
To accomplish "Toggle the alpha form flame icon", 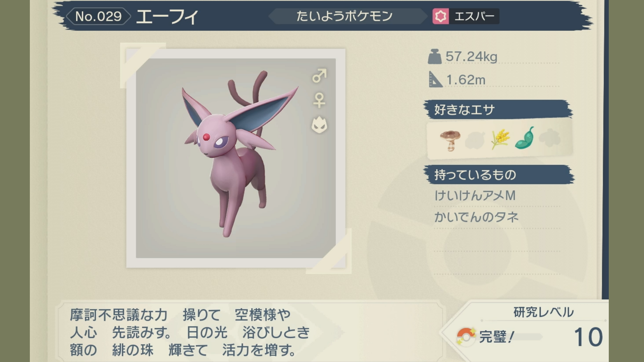I will point(319,125).
